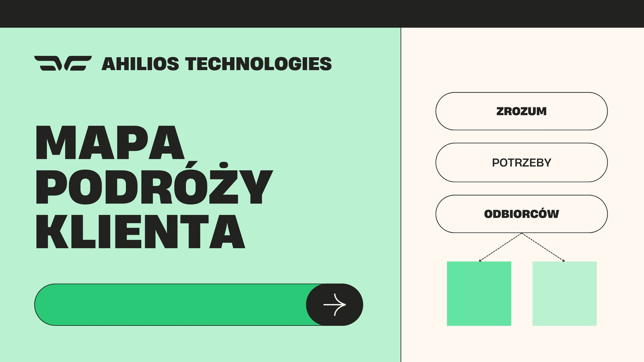The image size is (644, 362).
Task: Click the vertical divider line between panels
Action: [x=401, y=195]
